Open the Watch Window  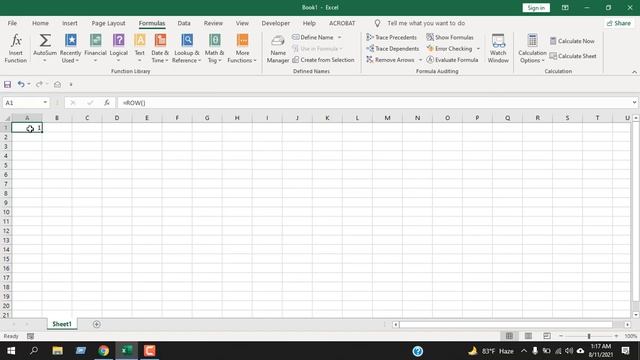pos(498,48)
